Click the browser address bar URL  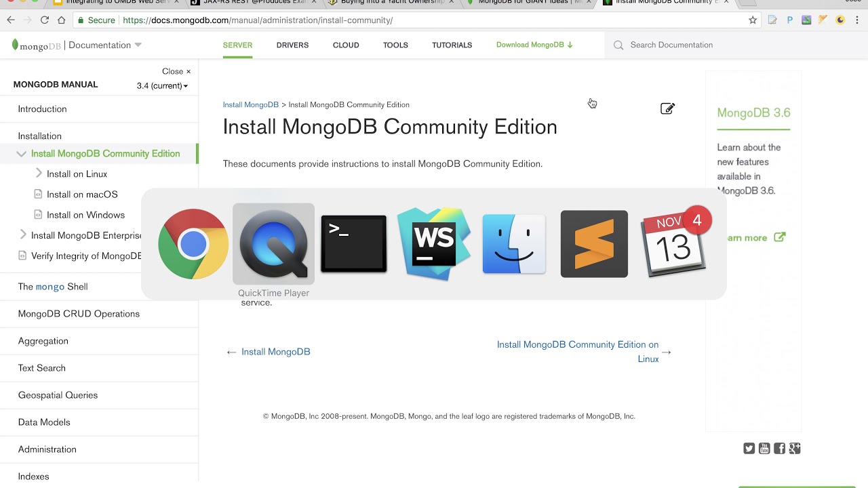(x=258, y=20)
